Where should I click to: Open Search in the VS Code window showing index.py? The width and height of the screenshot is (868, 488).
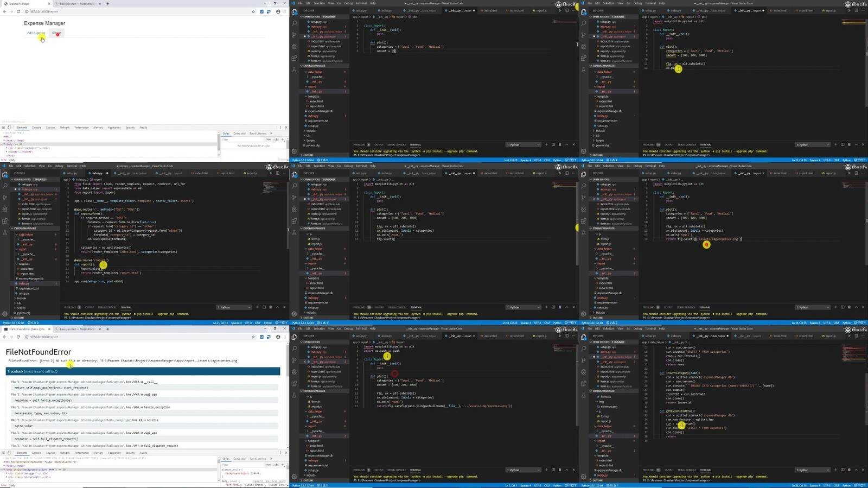pyautogui.click(x=5, y=185)
